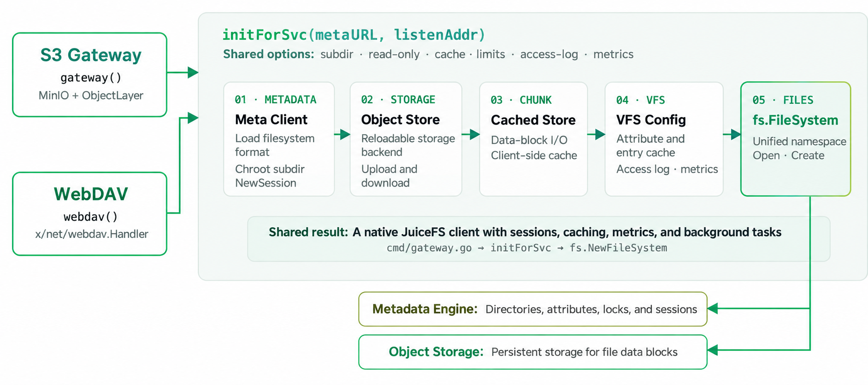868x385 pixels.
Task: Click the Chroot subdir text
Action: coord(270,169)
